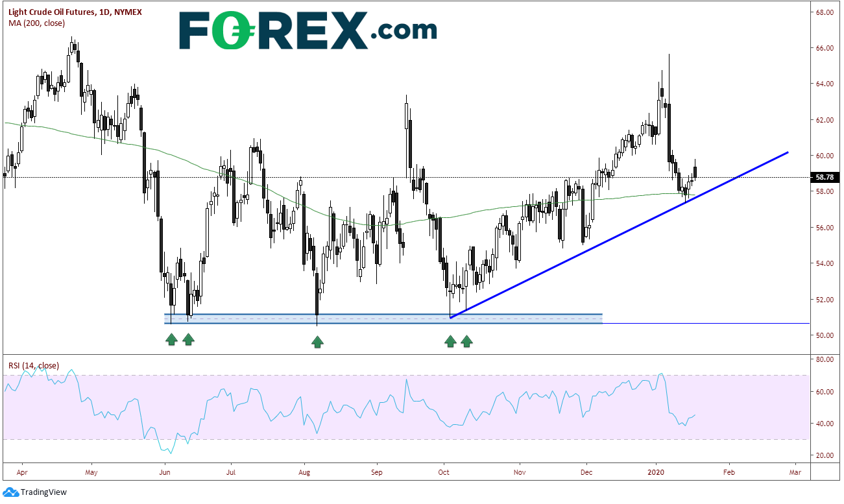Click the RSI 80.00 axis label
The image size is (844, 504).
click(825, 359)
